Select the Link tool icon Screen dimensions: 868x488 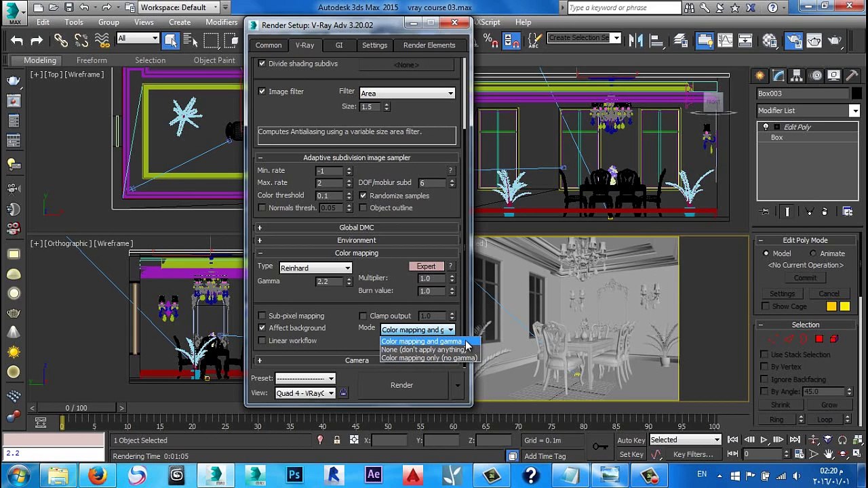(60, 41)
